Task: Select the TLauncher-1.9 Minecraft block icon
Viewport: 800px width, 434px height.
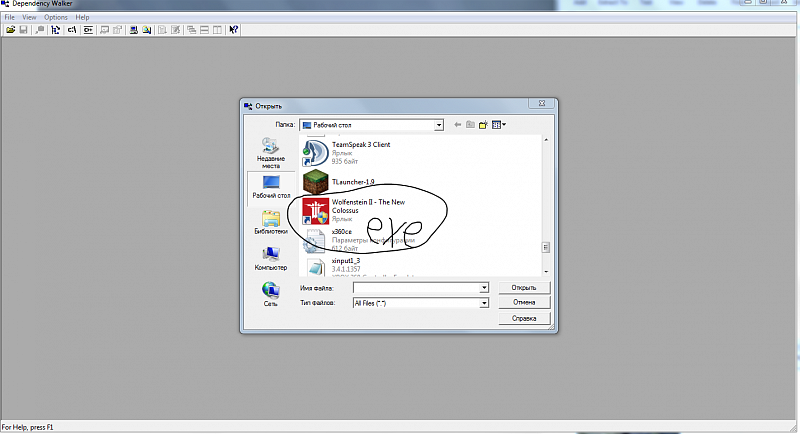Action: 315,182
